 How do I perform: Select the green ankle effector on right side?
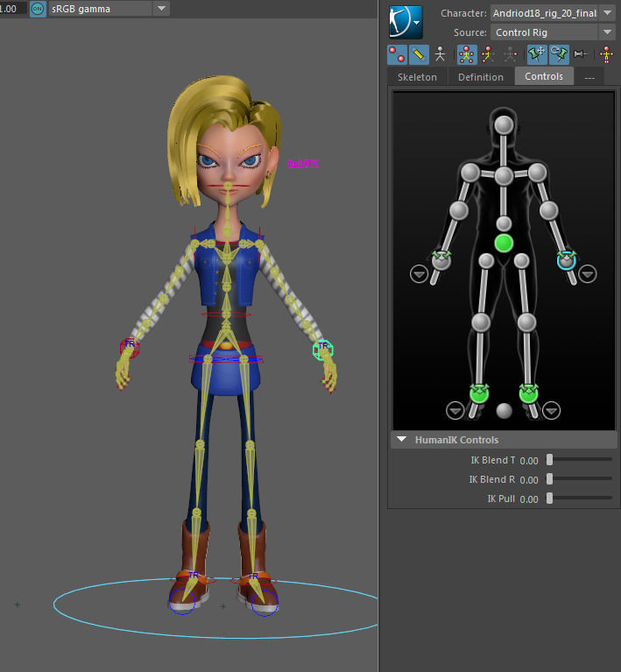point(528,393)
